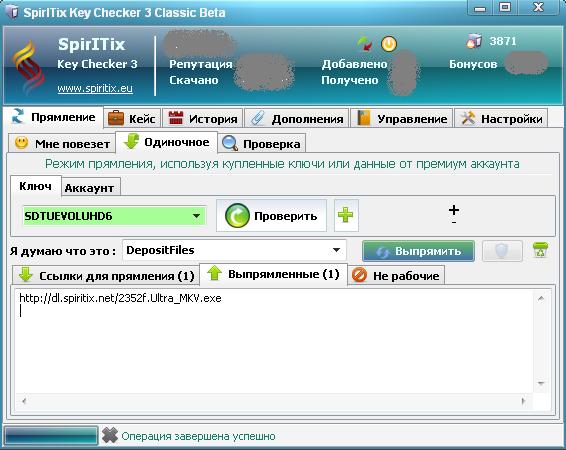Click the scroll right arrow in links box
Screen dimensions: 566x450
(x=523, y=401)
